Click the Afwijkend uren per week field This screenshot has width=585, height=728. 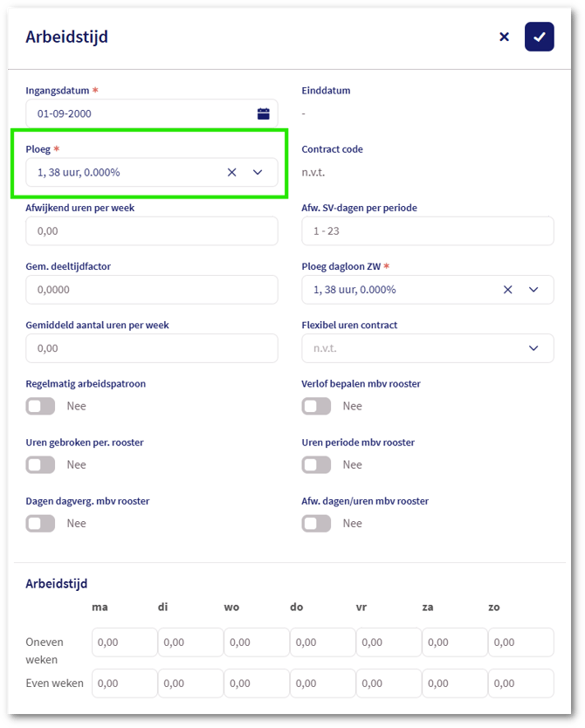(152, 230)
